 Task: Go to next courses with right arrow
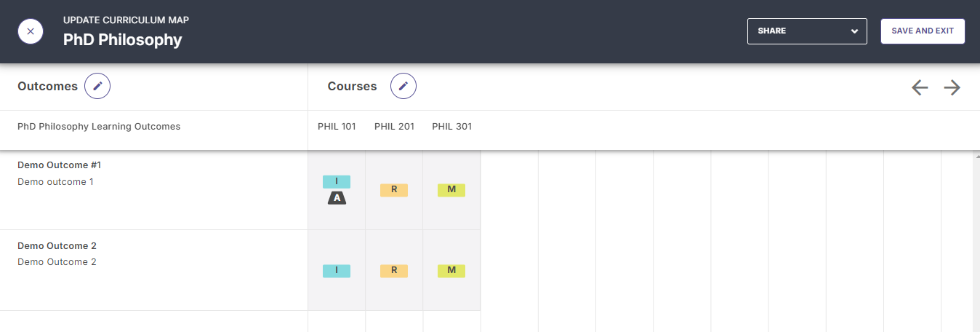point(952,87)
